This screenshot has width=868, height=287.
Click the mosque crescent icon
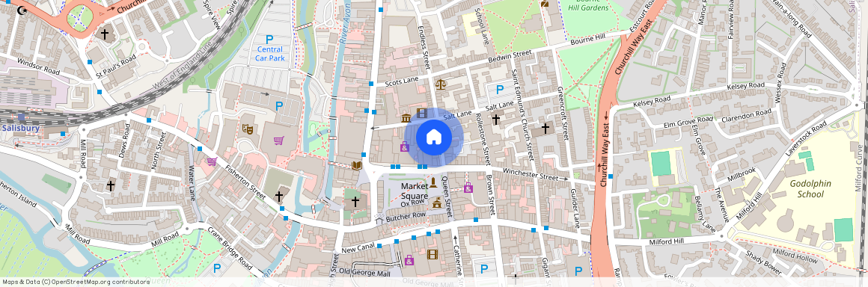pyautogui.click(x=22, y=10)
